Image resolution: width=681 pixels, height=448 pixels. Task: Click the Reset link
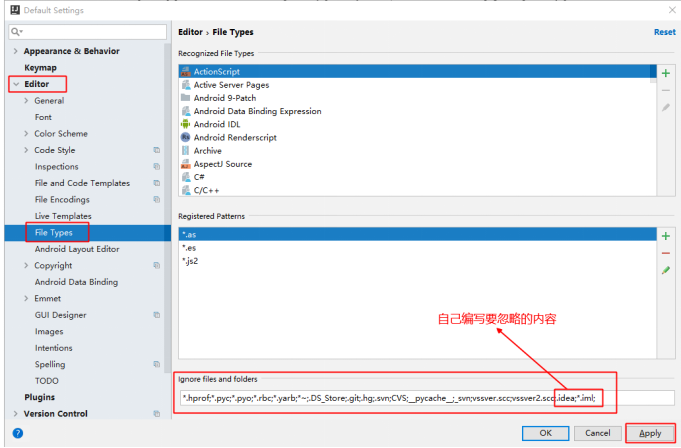[664, 32]
